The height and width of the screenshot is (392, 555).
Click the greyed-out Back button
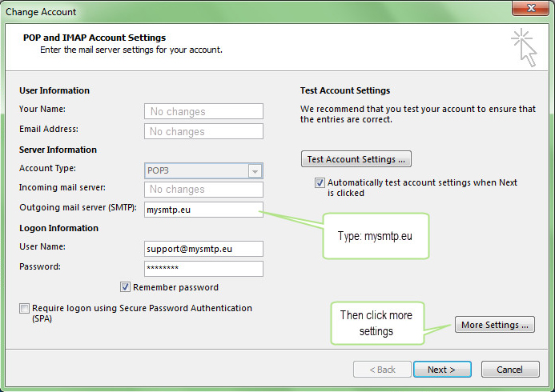click(381, 370)
